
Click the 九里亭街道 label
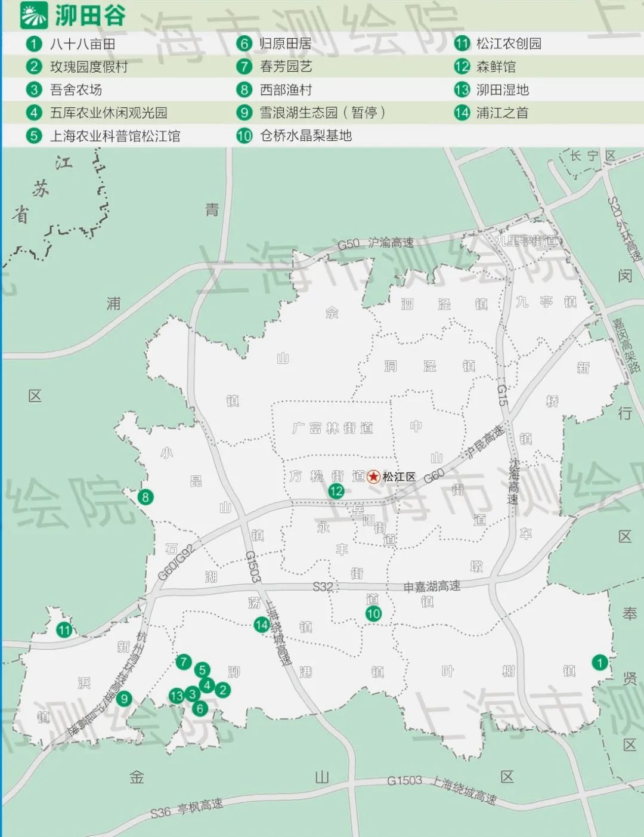pyautogui.click(x=527, y=241)
